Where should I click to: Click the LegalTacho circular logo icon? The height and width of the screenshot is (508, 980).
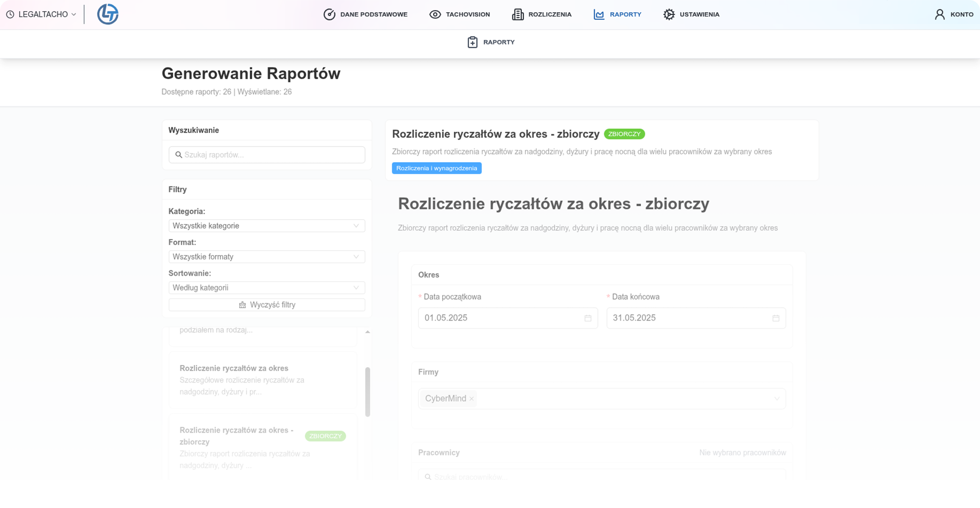point(107,14)
